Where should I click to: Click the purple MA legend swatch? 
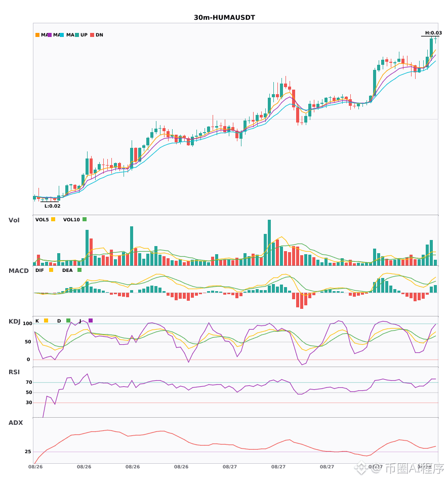coord(50,35)
